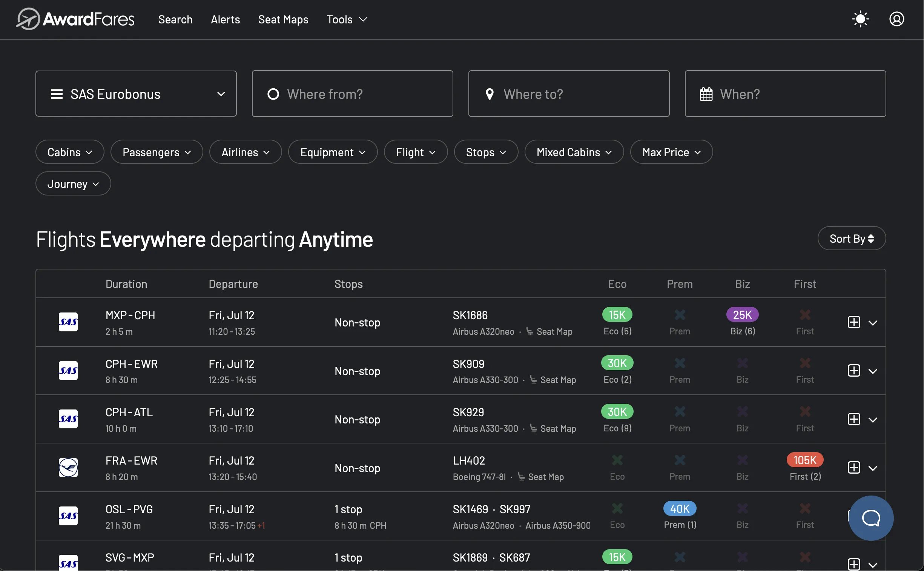Click SAS airline logo in OSL-PVG row
The width and height of the screenshot is (924, 571).
pos(68,516)
